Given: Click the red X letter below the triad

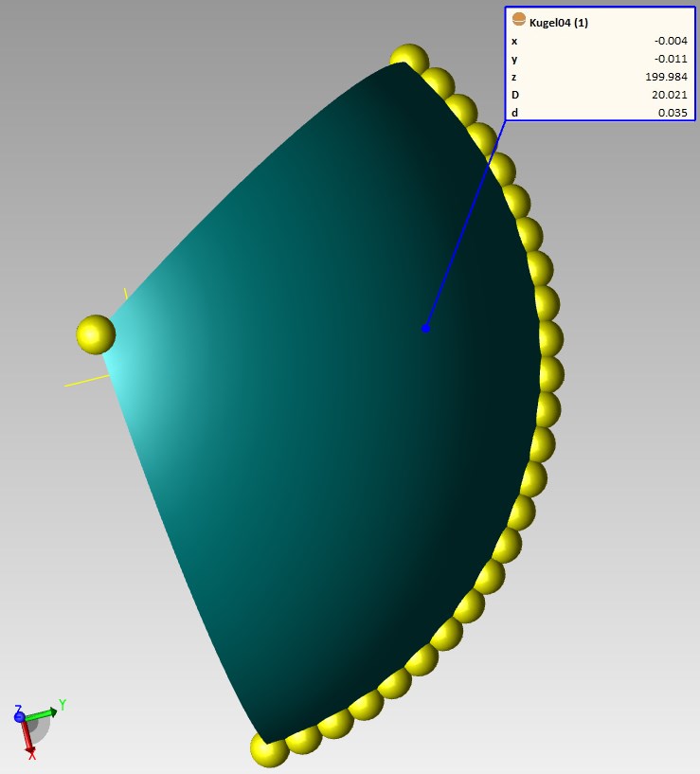Looking at the screenshot, I should click(x=32, y=755).
